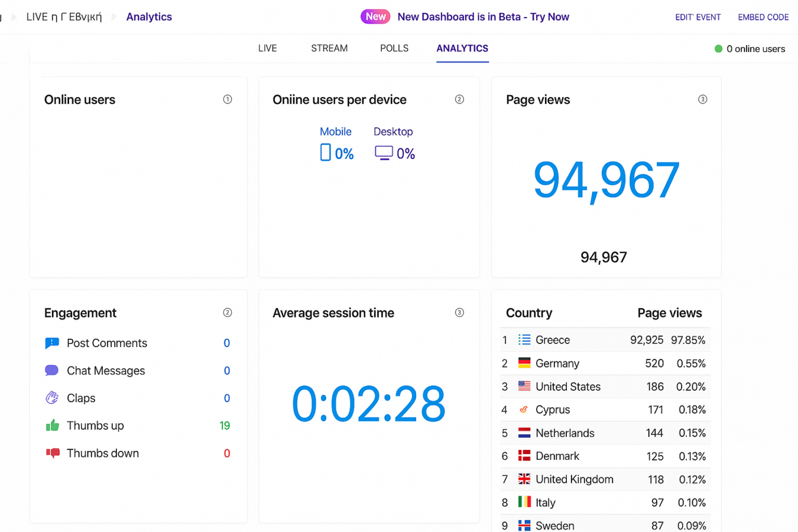Viewport: 798px width, 532px height.
Task: Click the info icon on Page views card
Action: coord(702,99)
